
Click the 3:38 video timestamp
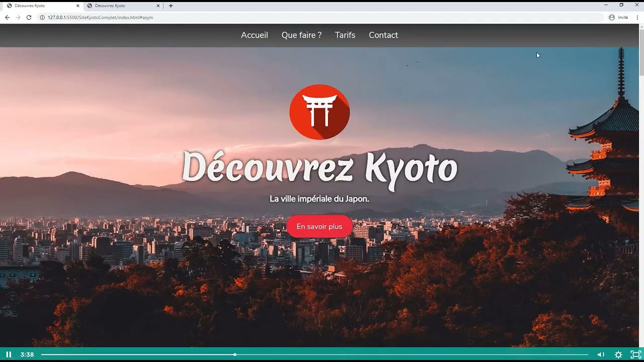(27, 354)
